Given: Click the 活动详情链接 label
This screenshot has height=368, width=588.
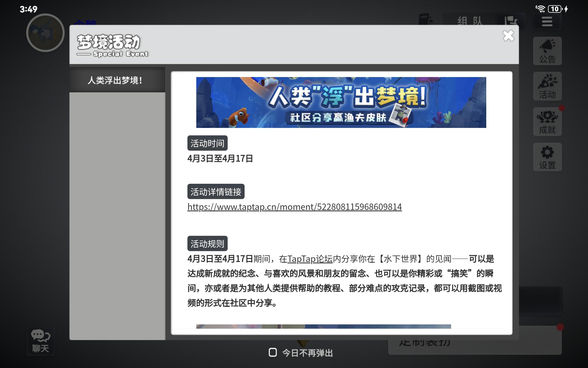Looking at the screenshot, I should [216, 192].
